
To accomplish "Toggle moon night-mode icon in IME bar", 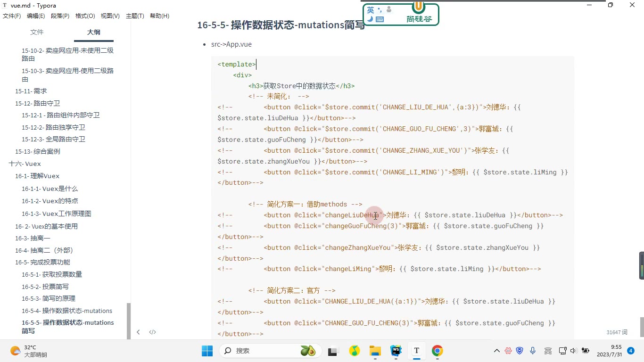I will (371, 19).
